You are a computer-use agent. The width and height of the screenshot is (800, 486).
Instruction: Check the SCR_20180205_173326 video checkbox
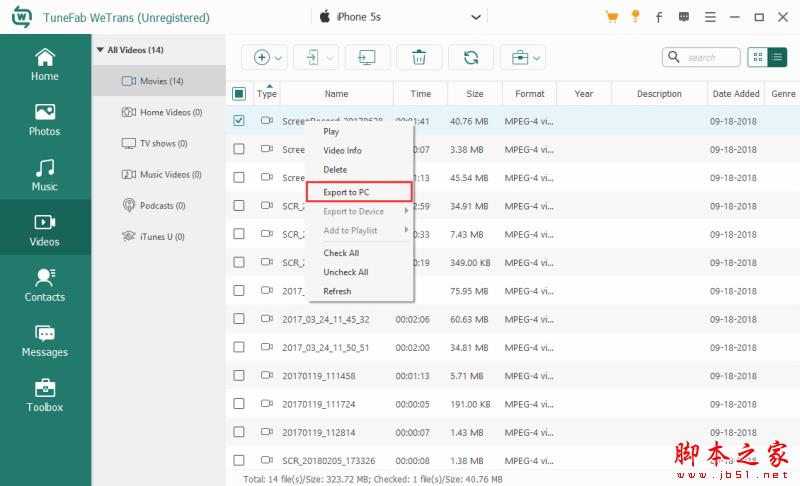(239, 461)
